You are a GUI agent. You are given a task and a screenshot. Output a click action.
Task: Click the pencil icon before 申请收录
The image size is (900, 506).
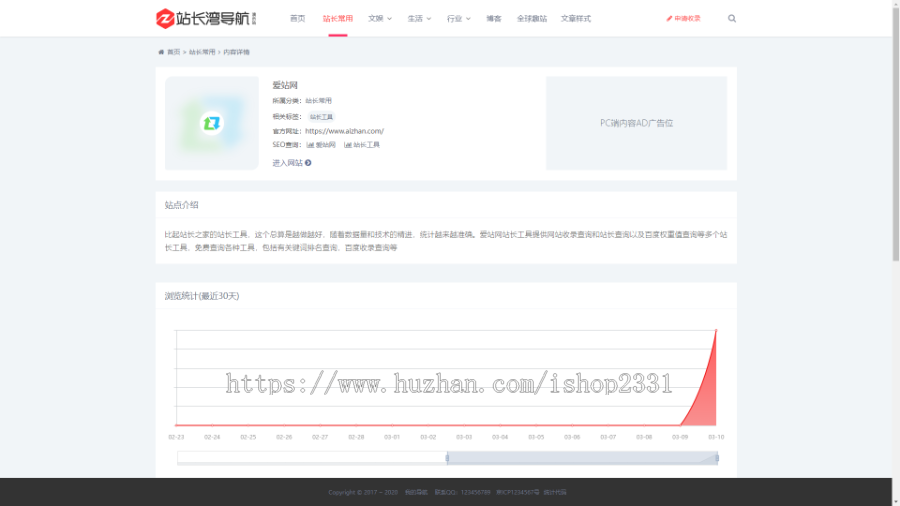(x=669, y=18)
